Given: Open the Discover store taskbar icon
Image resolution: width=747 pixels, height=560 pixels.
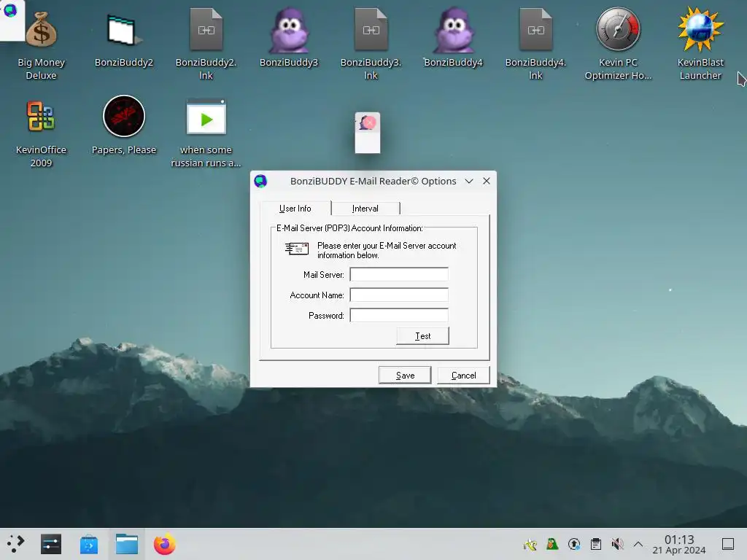Looking at the screenshot, I should 88,544.
